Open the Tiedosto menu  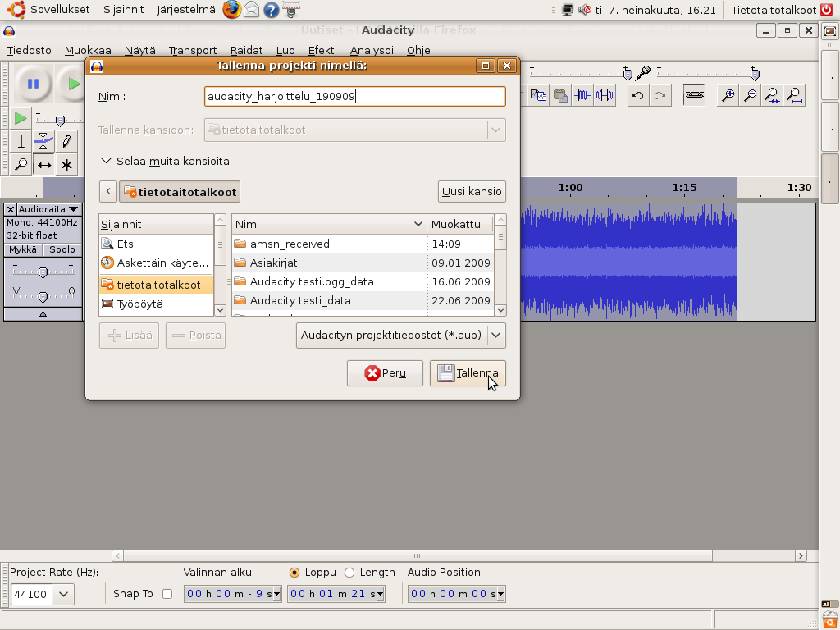click(x=29, y=50)
